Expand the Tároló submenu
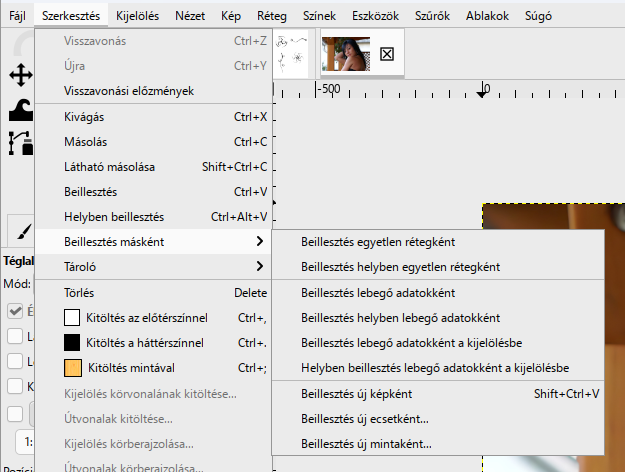625x472 pixels. [153, 266]
